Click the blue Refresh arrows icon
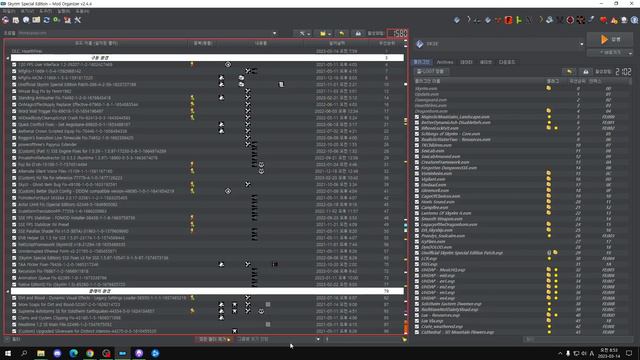 click(x=47, y=20)
